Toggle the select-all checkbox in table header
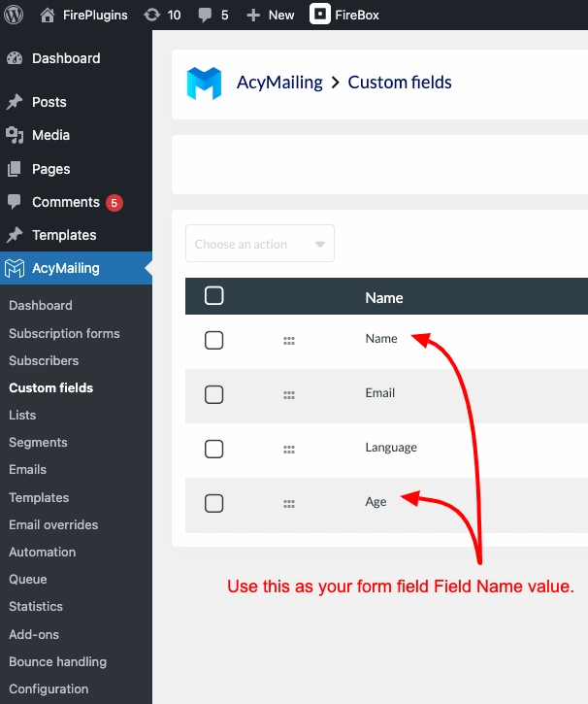The width and height of the screenshot is (588, 704). pyautogui.click(x=213, y=296)
